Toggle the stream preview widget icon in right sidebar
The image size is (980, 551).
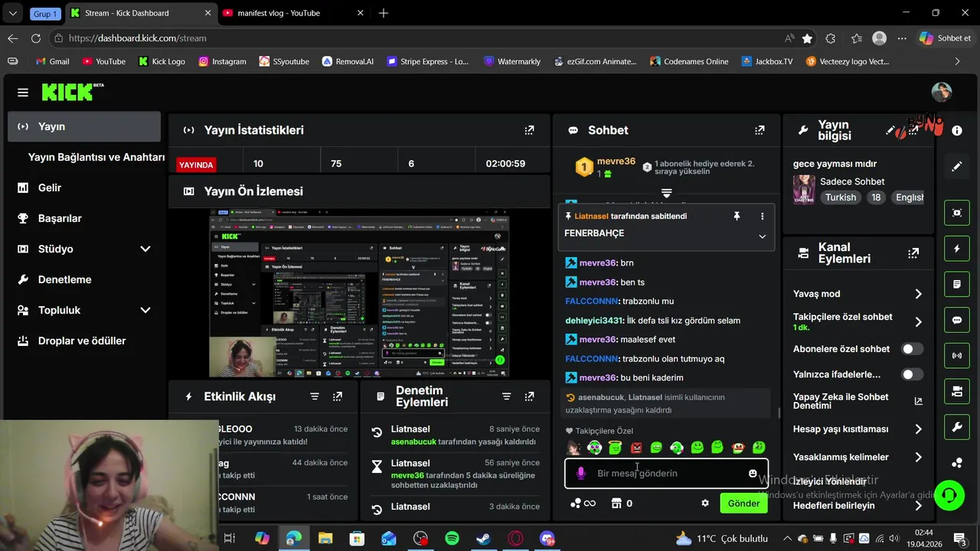[x=957, y=213]
